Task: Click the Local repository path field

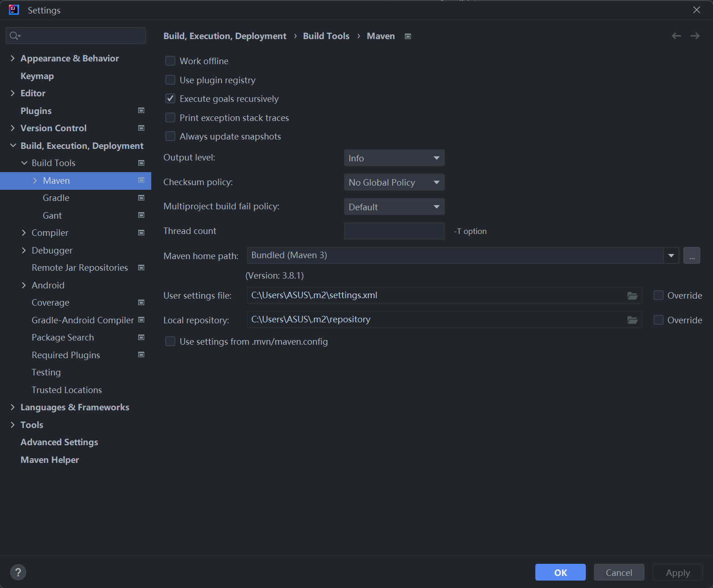Action: tap(444, 320)
